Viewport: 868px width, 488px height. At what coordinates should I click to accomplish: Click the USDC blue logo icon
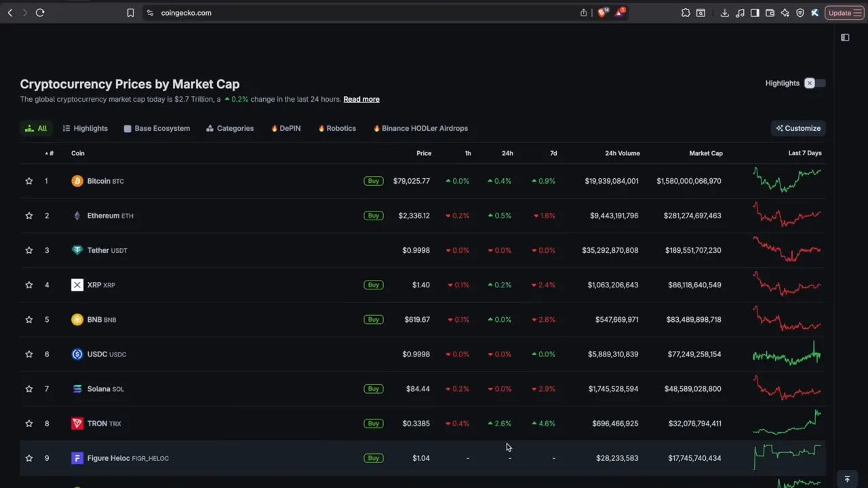tap(77, 354)
